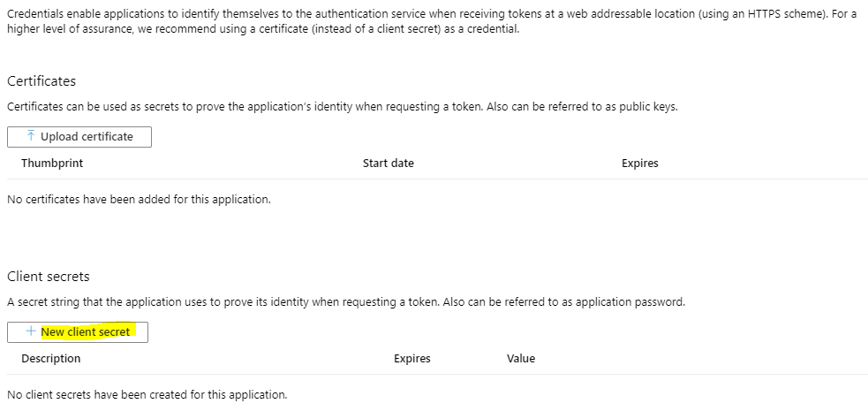Select the Description column header

pyautogui.click(x=50, y=359)
